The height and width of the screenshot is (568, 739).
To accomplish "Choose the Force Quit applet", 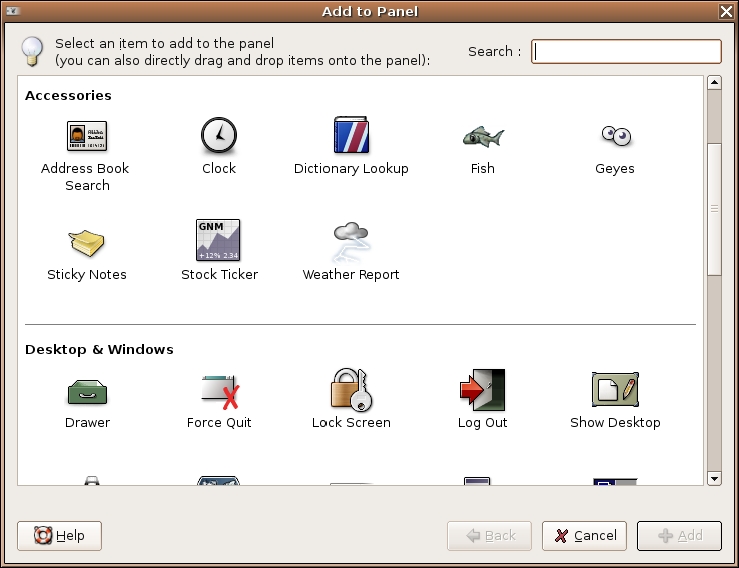I will click(218, 389).
